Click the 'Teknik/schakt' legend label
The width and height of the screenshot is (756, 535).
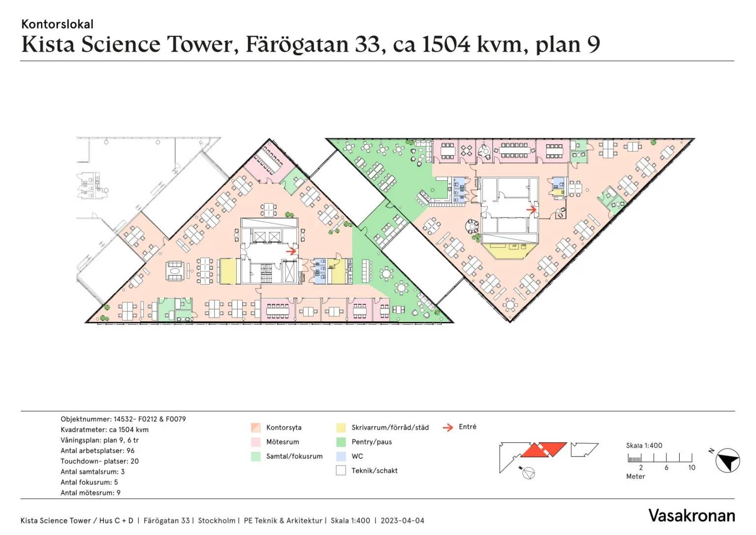pos(375,470)
